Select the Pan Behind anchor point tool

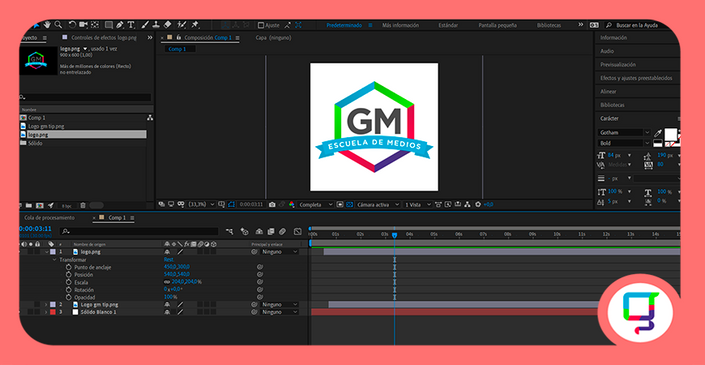coord(95,25)
